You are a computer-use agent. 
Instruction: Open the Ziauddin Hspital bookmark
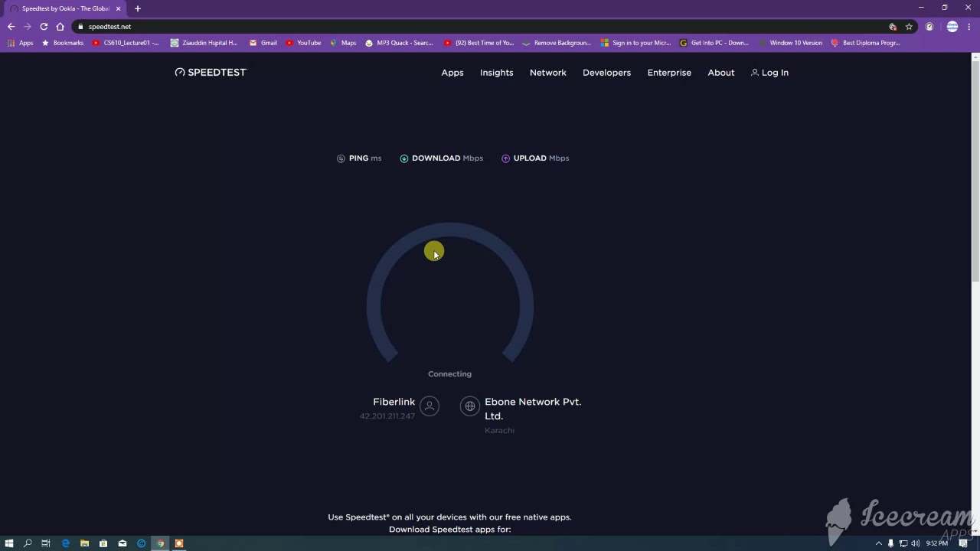coord(204,43)
